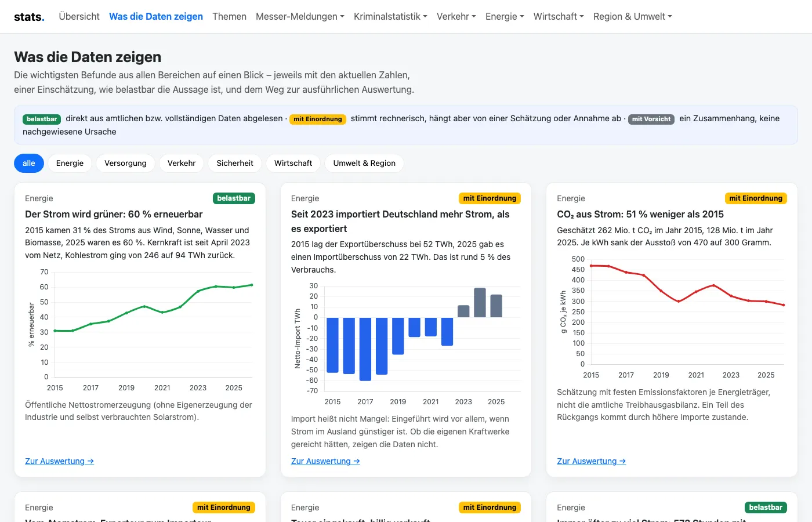Screen dimensions: 812x522
Task: Filter by Umwelt & Region pill
Action: pos(364,163)
